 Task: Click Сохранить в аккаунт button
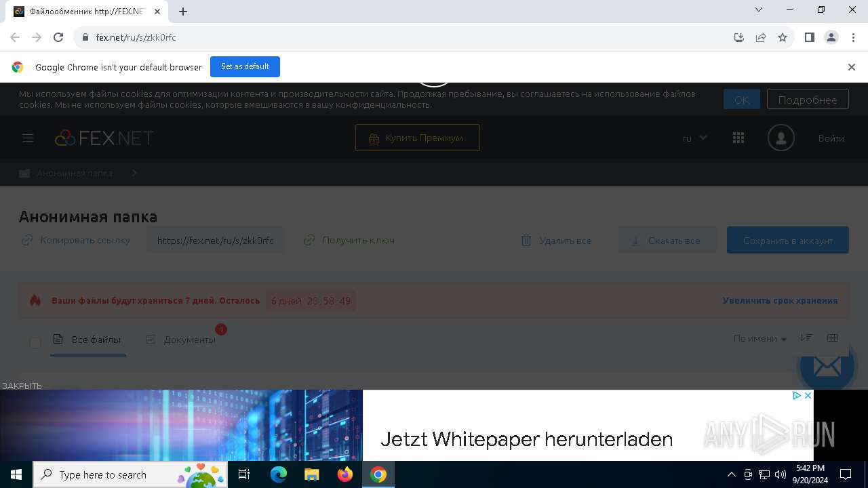(788, 241)
